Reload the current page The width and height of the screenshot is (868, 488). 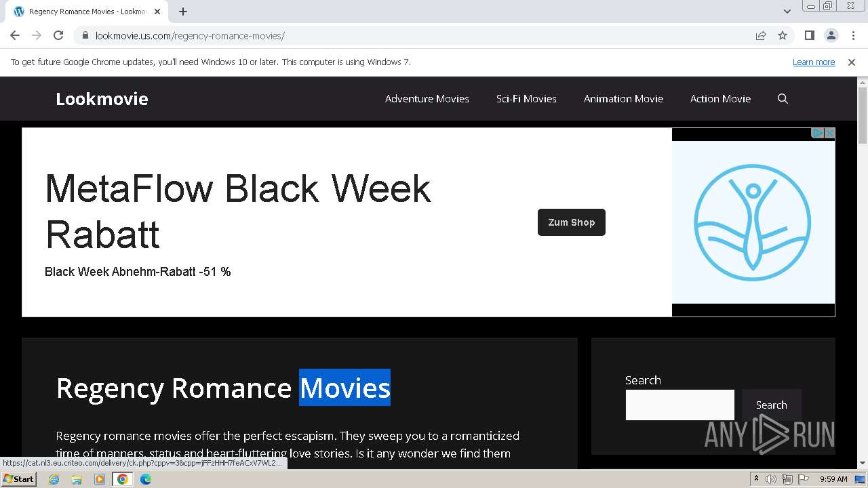coord(58,35)
